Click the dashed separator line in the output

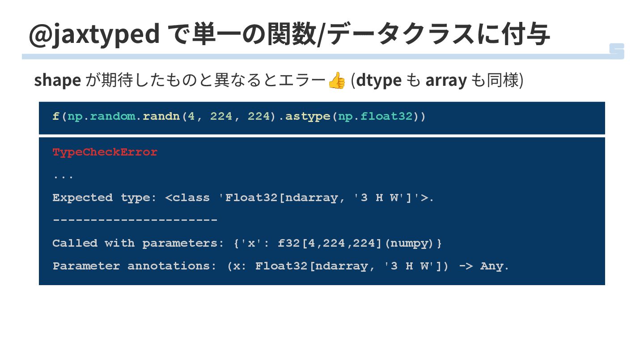tap(135, 220)
